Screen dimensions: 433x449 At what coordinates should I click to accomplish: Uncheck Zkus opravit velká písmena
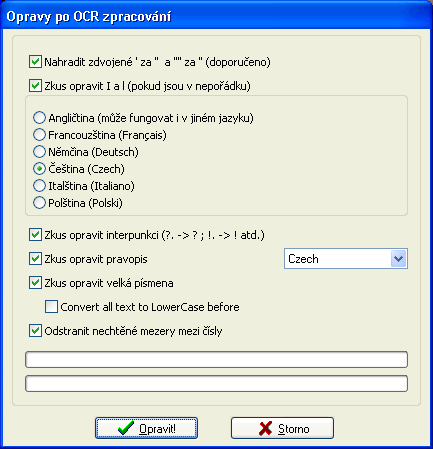coord(35,283)
